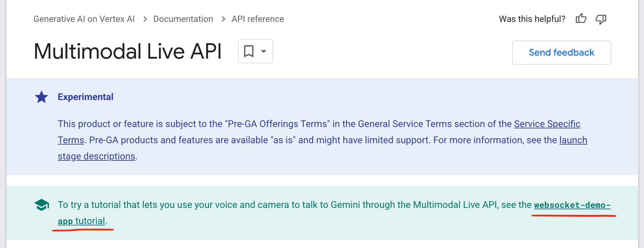Open the API reference breadcrumb entry

pyautogui.click(x=257, y=19)
